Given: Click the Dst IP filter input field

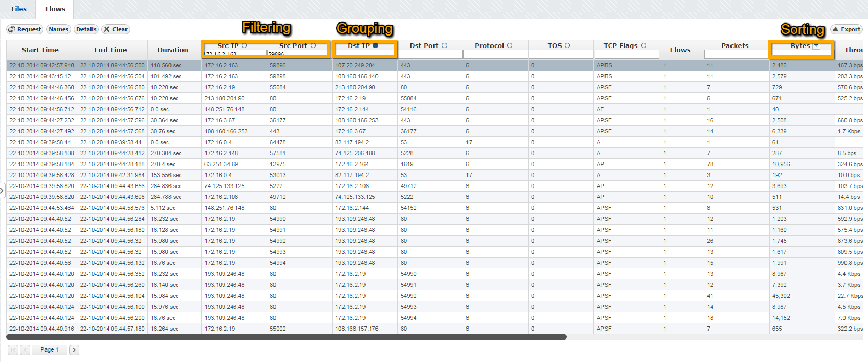Looking at the screenshot, I should [x=364, y=54].
